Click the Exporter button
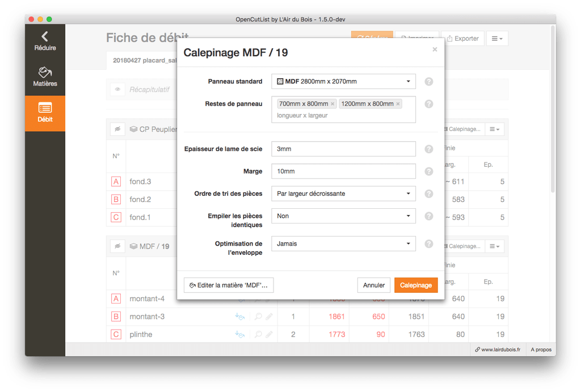 (463, 39)
